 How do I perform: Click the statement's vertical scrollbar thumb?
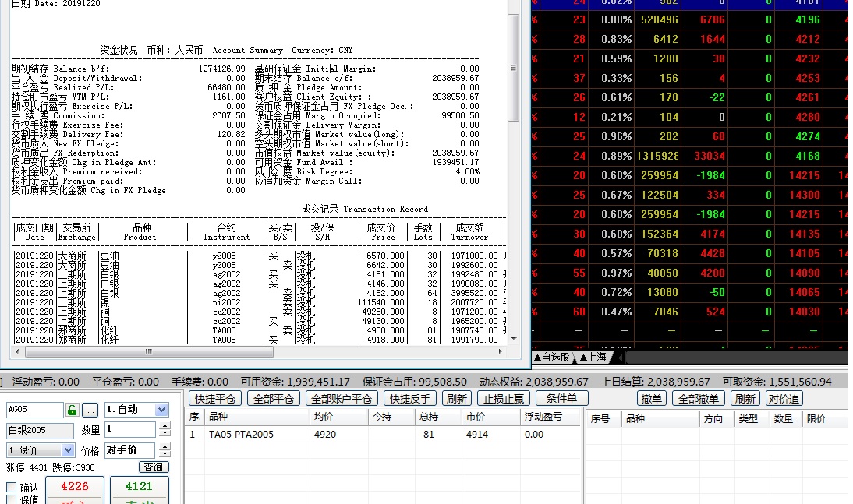click(514, 69)
